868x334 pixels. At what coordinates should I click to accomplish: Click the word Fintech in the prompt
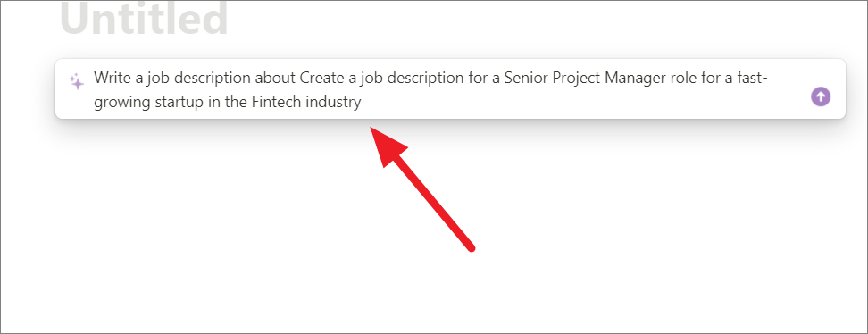(276, 102)
